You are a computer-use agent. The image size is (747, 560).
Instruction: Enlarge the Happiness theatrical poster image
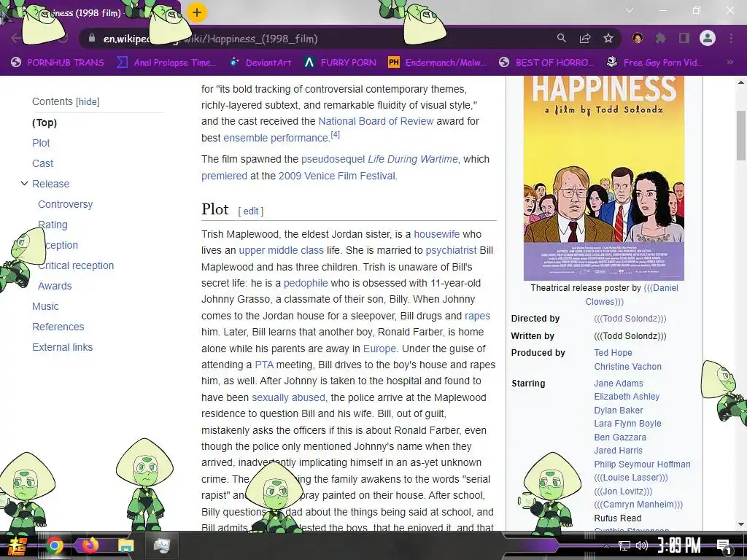pyautogui.click(x=603, y=178)
